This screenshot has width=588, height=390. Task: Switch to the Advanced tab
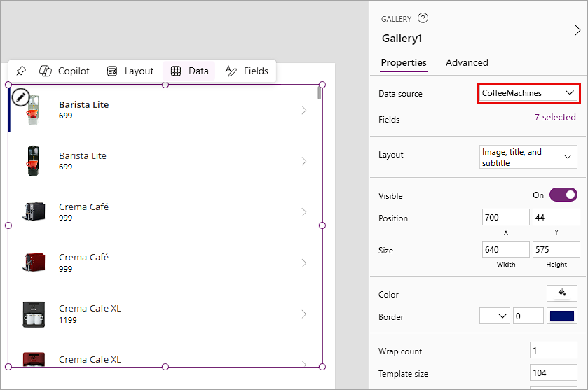pos(467,62)
